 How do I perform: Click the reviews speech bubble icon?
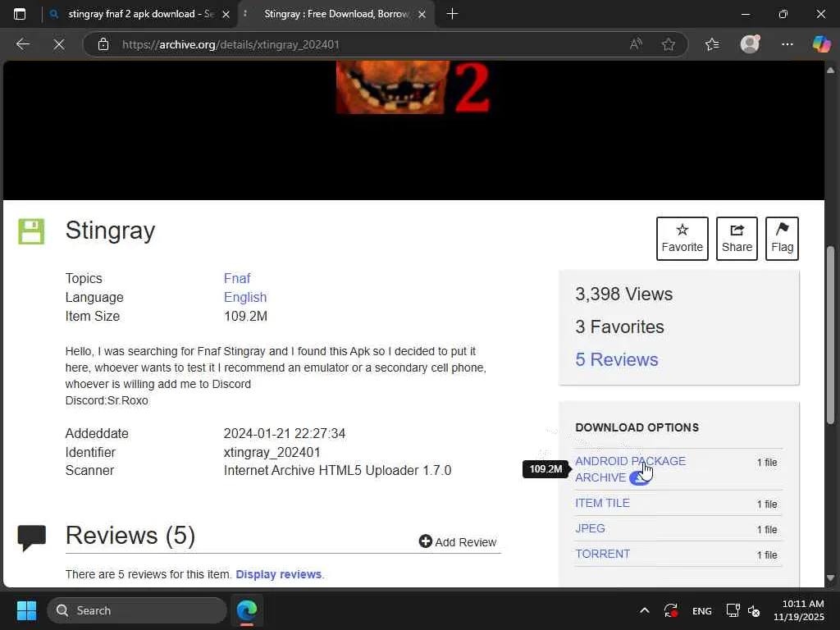32,537
